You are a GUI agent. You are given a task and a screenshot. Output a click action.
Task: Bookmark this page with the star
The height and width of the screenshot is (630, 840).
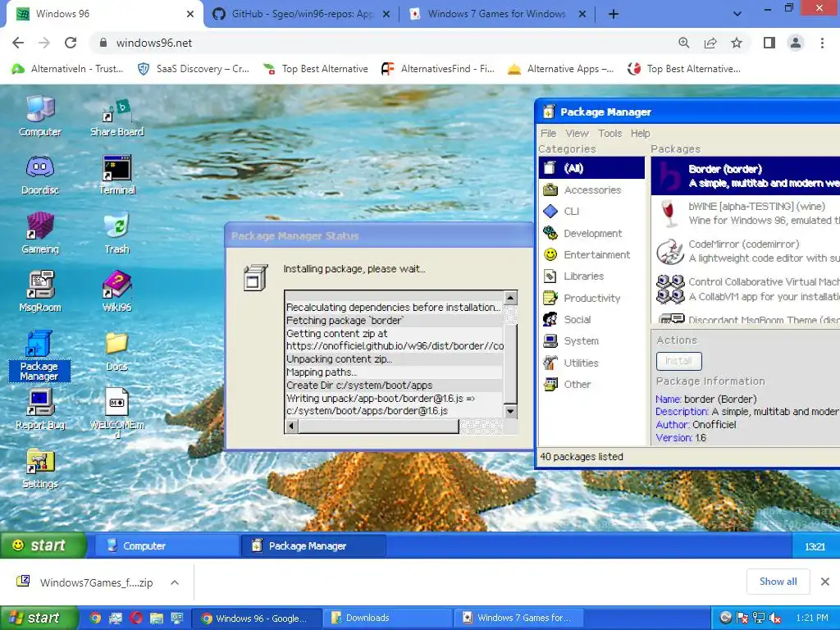tap(737, 43)
